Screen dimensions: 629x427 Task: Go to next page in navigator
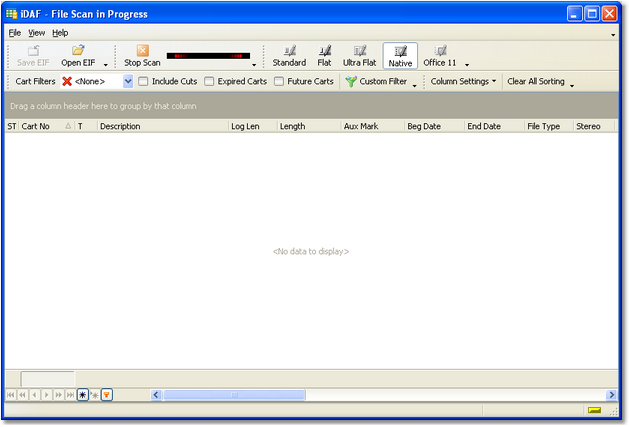pos(59,395)
